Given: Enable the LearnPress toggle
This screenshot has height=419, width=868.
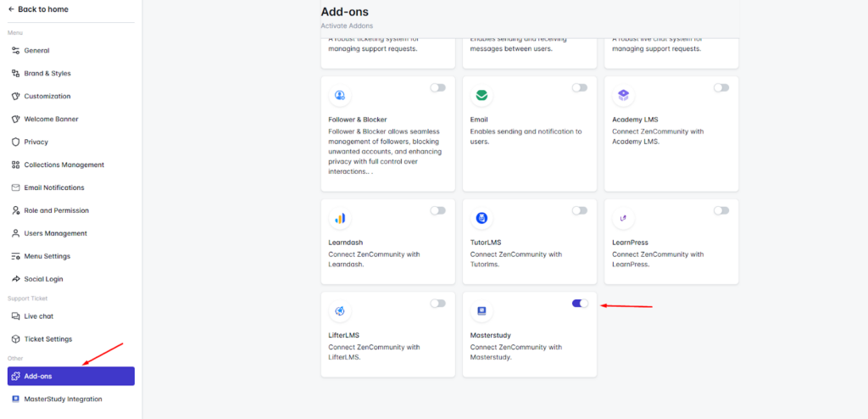Looking at the screenshot, I should pos(721,210).
